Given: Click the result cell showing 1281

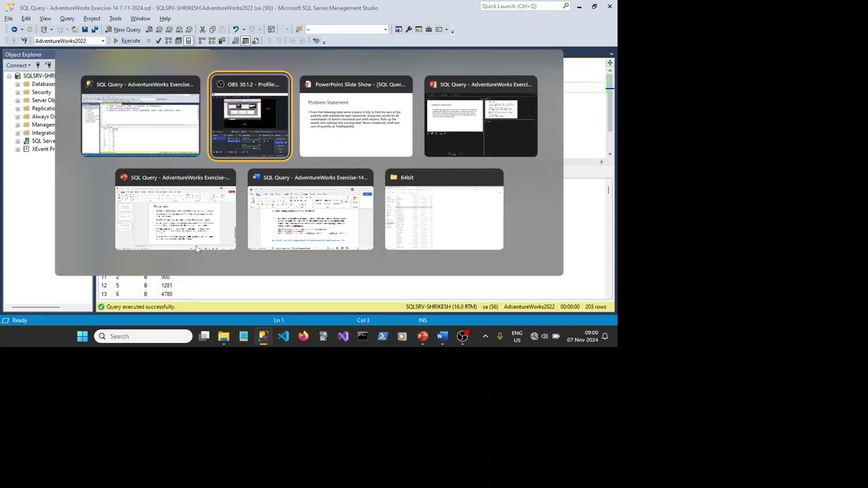Looking at the screenshot, I should click(x=167, y=285).
